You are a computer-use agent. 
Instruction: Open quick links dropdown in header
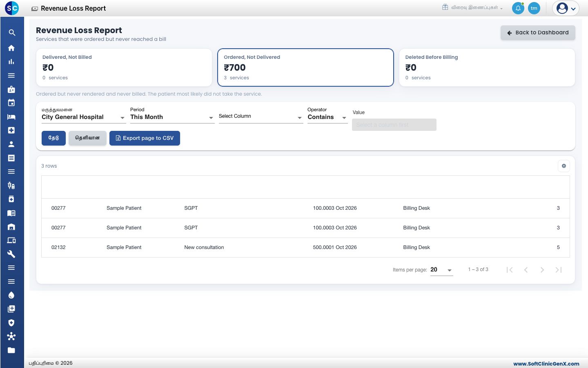tap(472, 7)
